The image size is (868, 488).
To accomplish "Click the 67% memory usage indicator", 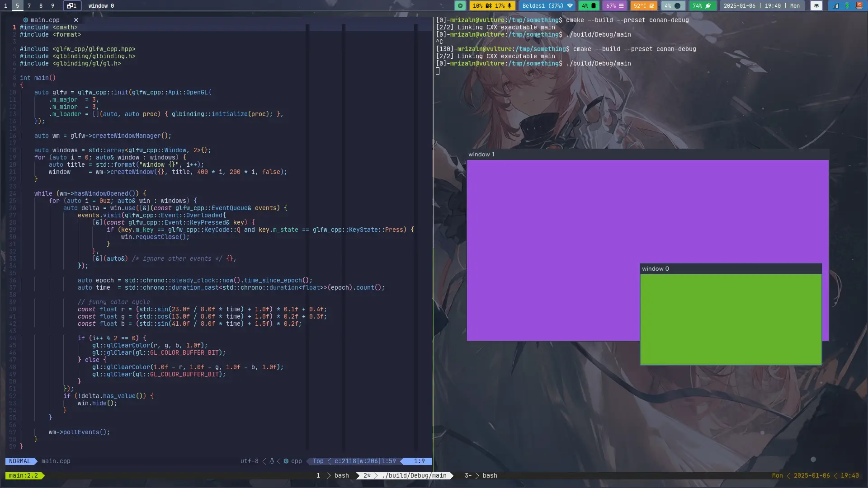I will point(614,6).
